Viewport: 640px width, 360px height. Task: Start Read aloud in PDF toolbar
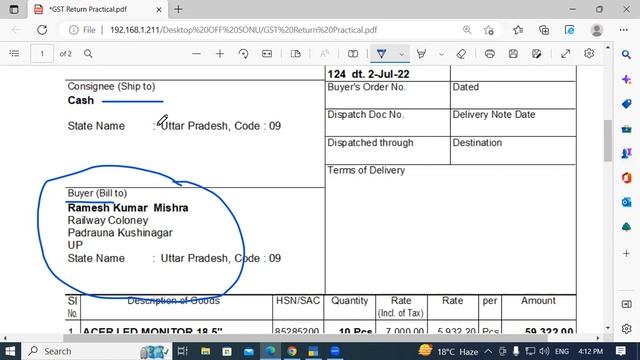(x=324, y=53)
